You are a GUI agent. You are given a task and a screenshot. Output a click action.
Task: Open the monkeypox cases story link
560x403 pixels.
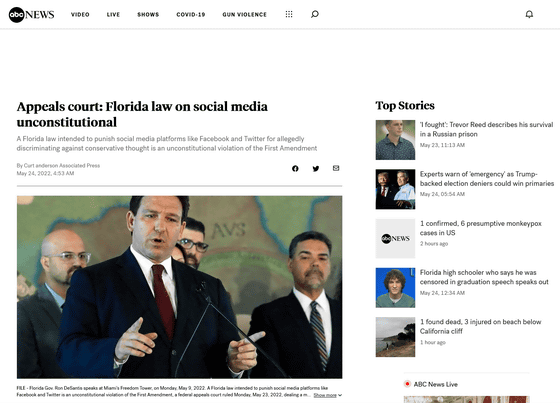(x=481, y=228)
